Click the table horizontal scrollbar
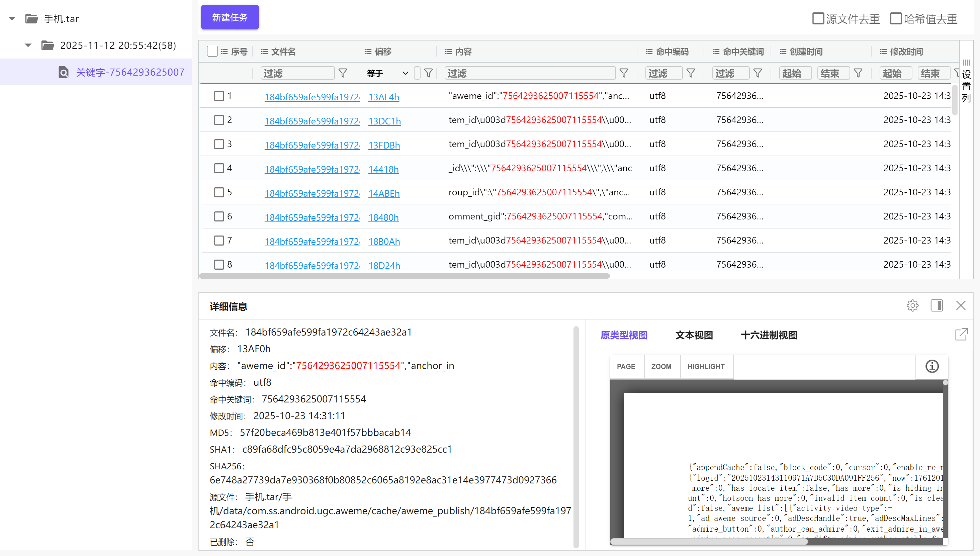980x556 pixels. coord(404,276)
